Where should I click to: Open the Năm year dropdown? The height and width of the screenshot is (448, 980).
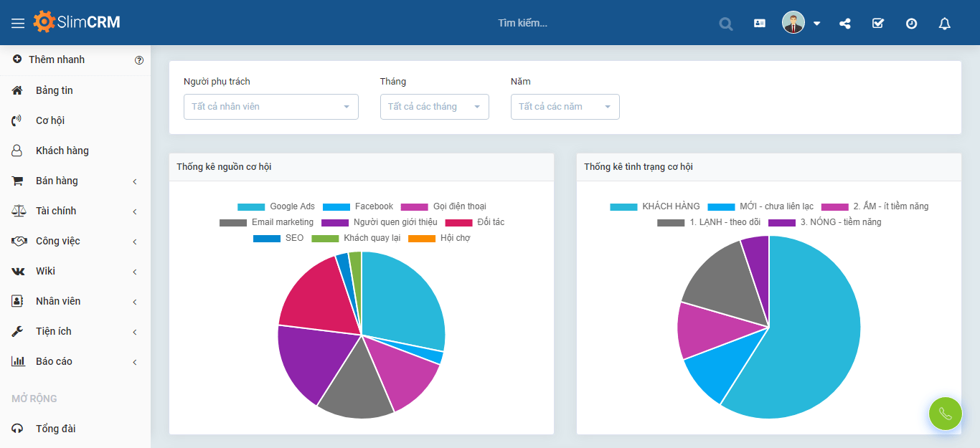click(565, 107)
